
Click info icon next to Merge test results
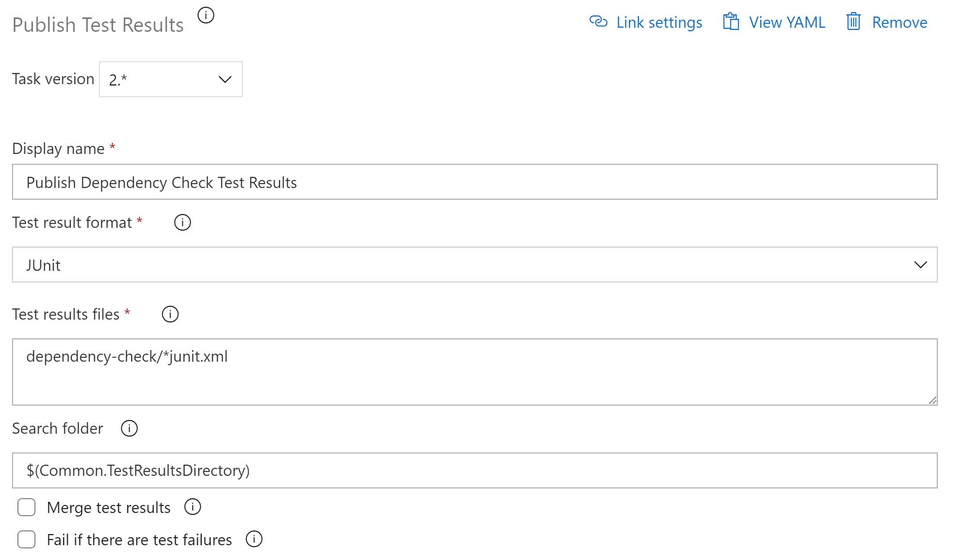(193, 507)
